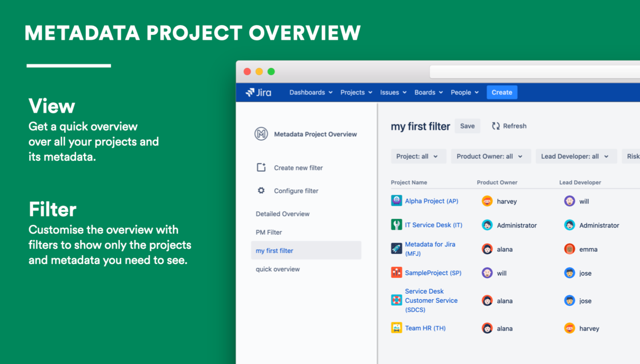Open the Dashboards dropdown menu
The height and width of the screenshot is (364, 640).
click(x=311, y=92)
